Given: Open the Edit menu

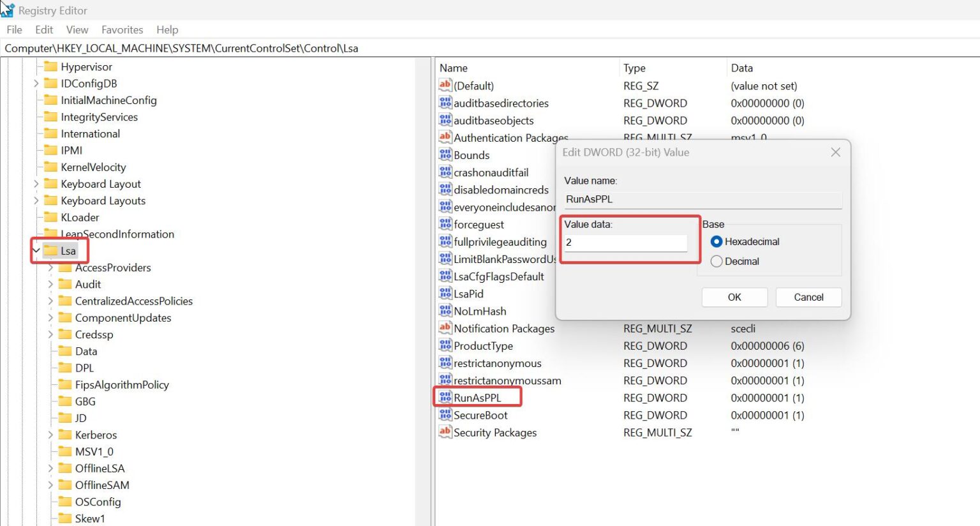Looking at the screenshot, I should (43, 29).
